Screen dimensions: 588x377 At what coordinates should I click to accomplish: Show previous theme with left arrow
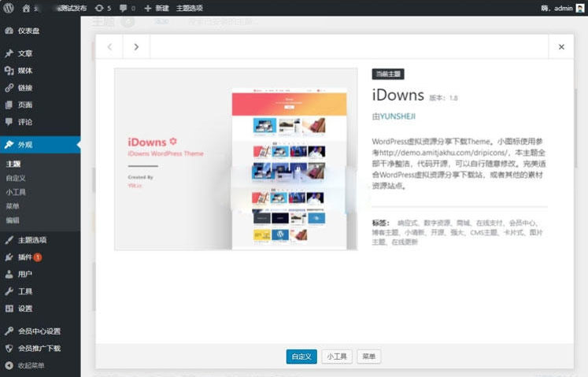(x=109, y=46)
